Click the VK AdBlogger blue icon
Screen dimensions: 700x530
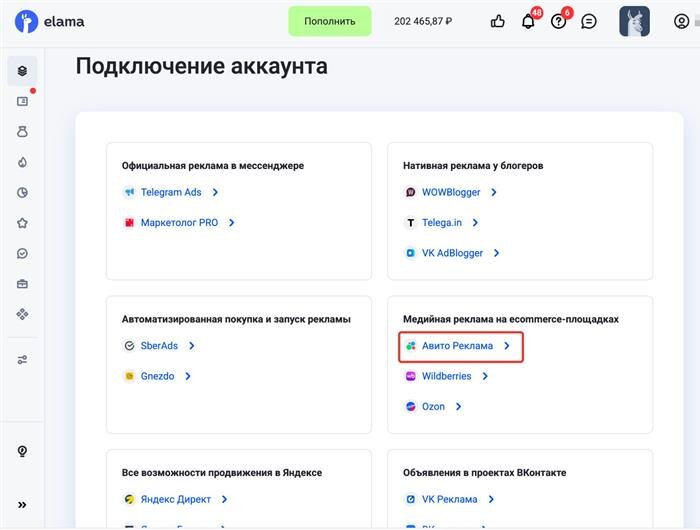(x=410, y=253)
